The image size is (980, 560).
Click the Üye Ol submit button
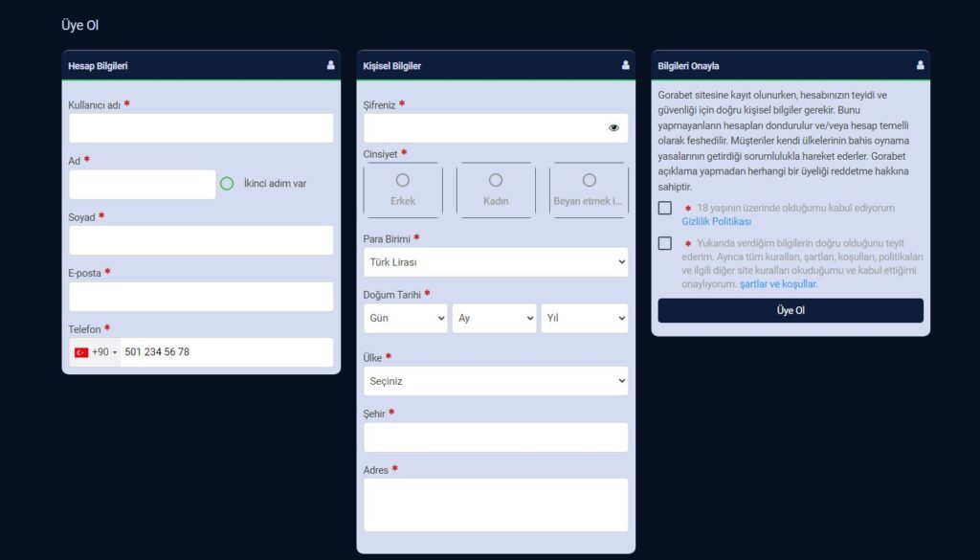coord(791,310)
